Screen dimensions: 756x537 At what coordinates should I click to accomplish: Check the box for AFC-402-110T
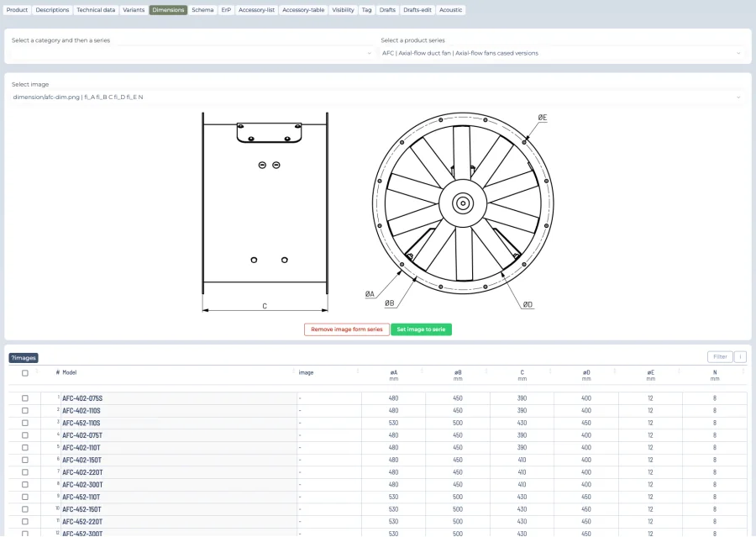click(25, 448)
